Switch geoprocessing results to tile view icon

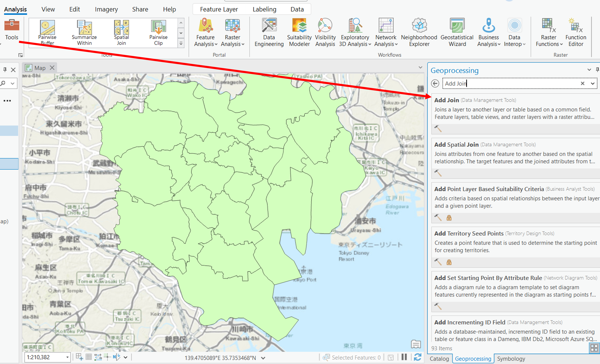[594, 348]
